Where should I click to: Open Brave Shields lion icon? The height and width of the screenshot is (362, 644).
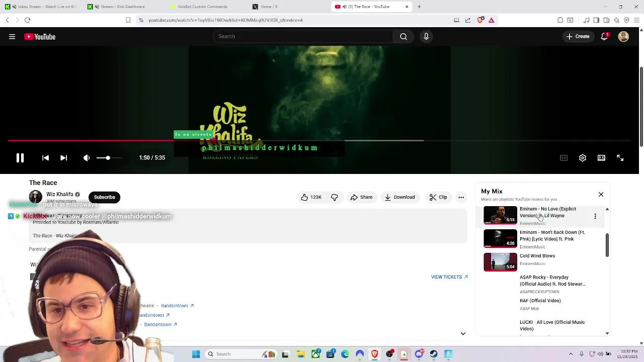pyautogui.click(x=480, y=20)
